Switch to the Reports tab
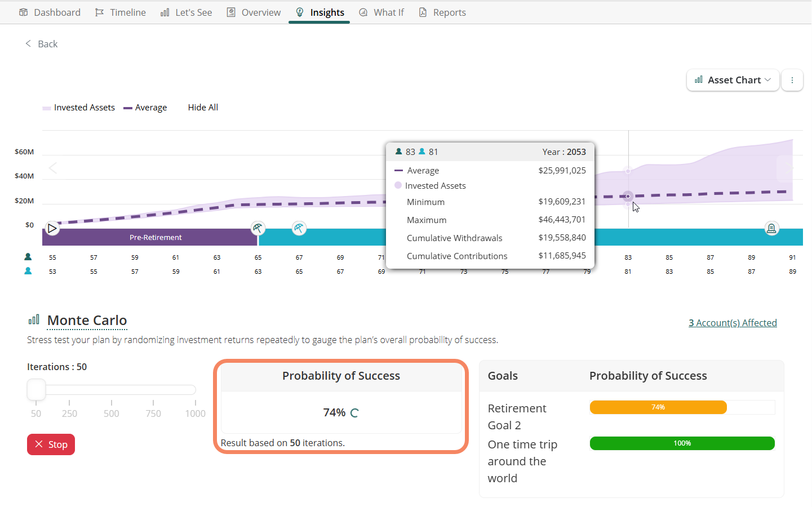This screenshot has height=507, width=812. (x=442, y=12)
